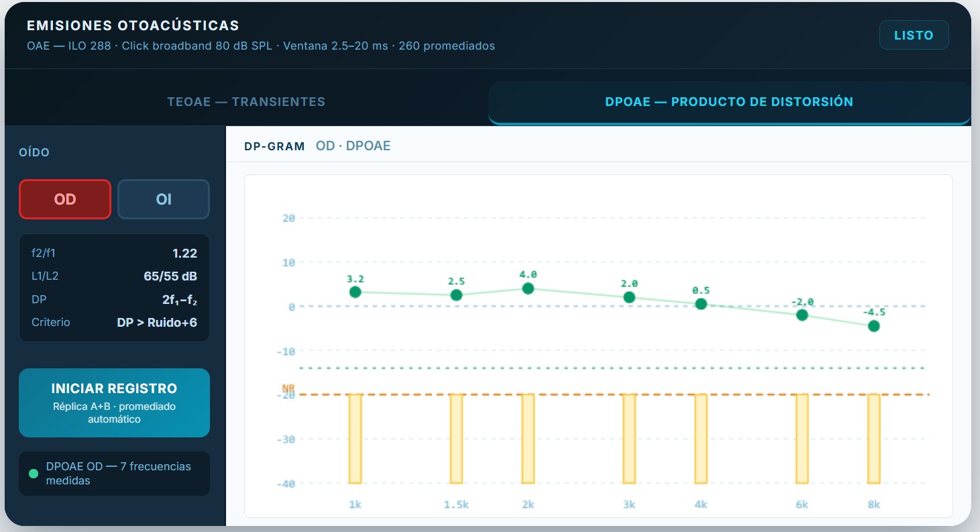Select the 3k data point at 2.0 dB

click(x=629, y=297)
